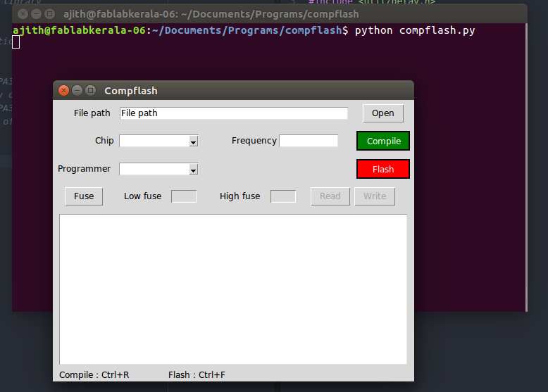Click the greyed Write button
548x392 pixels.
[x=375, y=196]
